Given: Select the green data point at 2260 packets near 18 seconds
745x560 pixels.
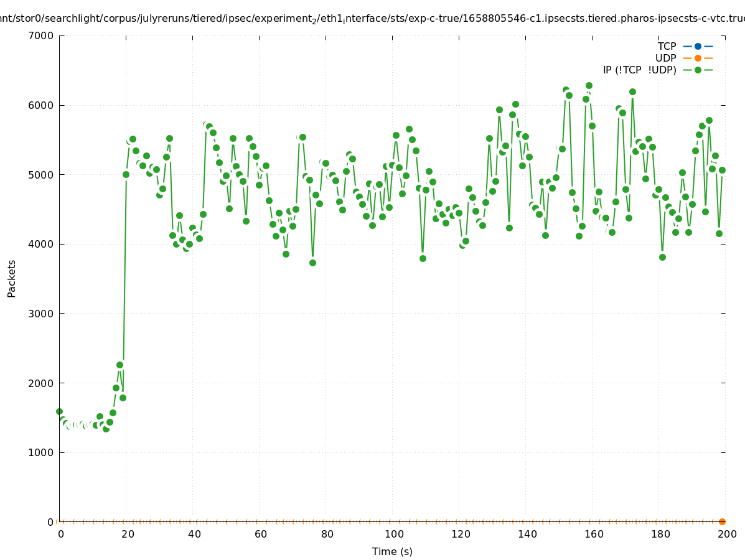Looking at the screenshot, I should click(x=119, y=365).
